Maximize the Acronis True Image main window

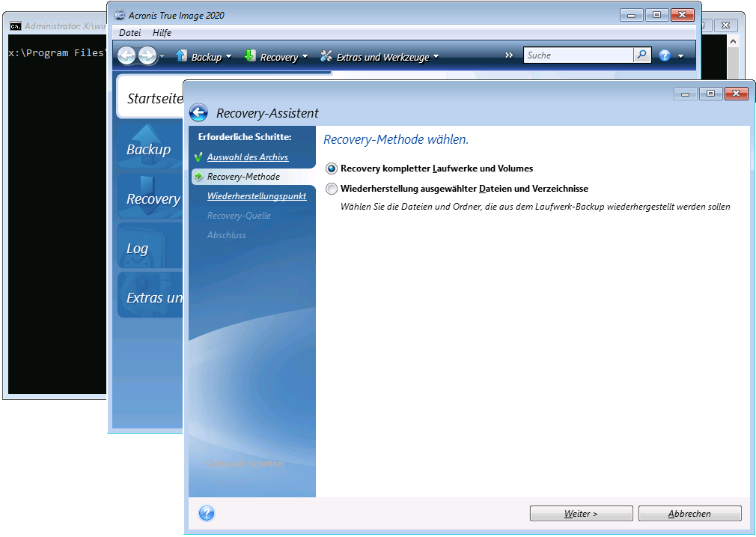point(656,15)
